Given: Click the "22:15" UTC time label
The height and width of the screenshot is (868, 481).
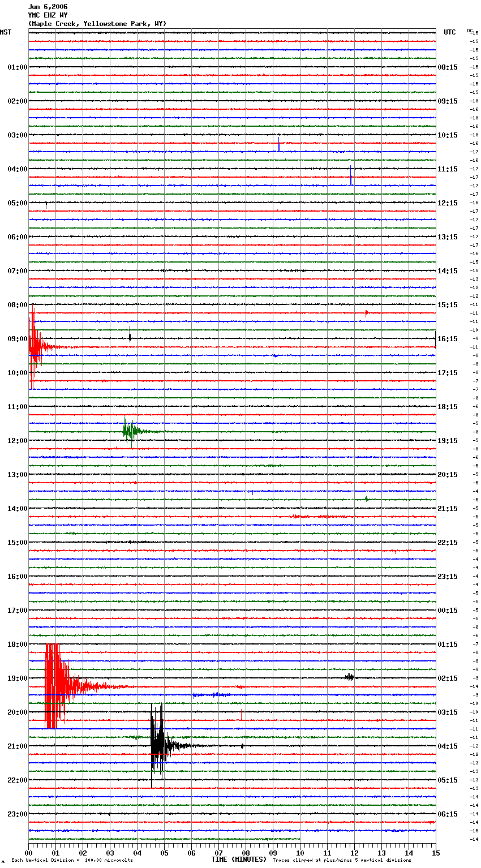Looking at the screenshot, I should [448, 543].
